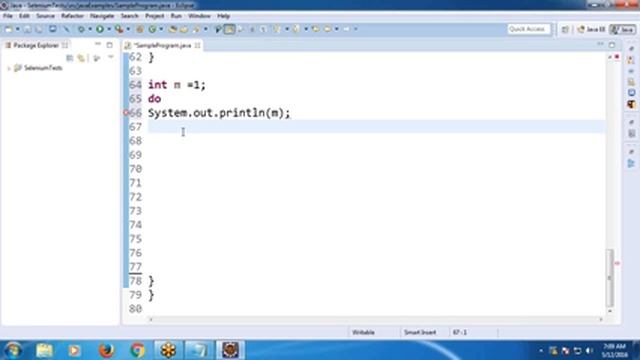Switch to the Java perspective button
Screen dimensions: 640x360
tap(622, 29)
